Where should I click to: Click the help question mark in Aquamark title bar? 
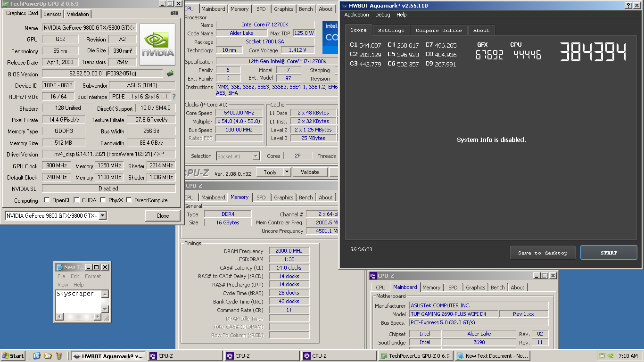(x=629, y=5)
